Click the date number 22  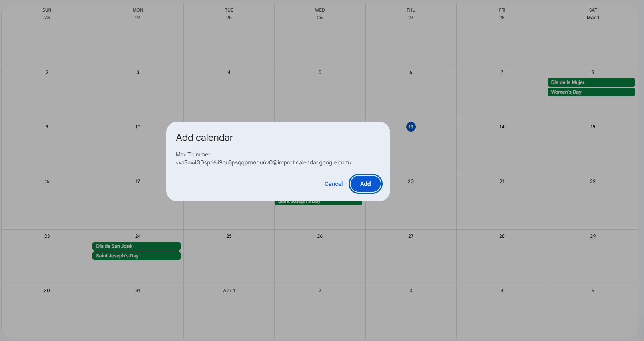pyautogui.click(x=593, y=181)
